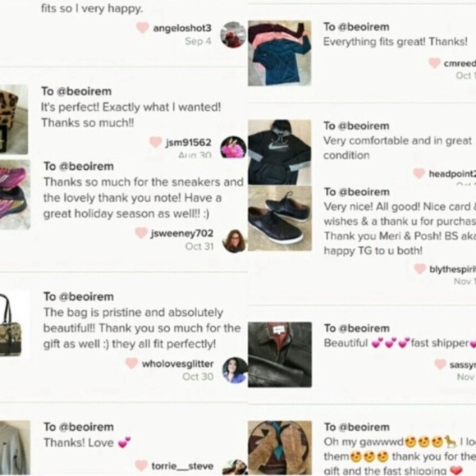
Task: View the stacked sweaters listing photo
Action: tap(280, 53)
